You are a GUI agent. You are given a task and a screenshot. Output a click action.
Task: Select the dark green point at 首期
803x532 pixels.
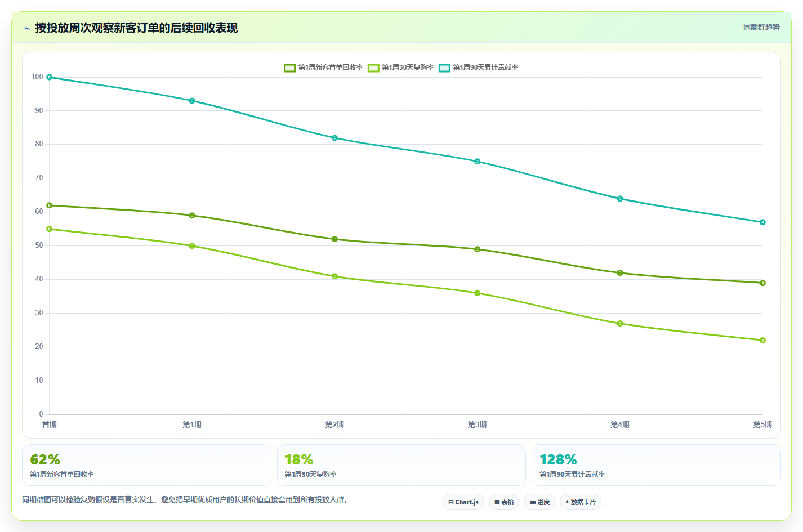click(50, 205)
